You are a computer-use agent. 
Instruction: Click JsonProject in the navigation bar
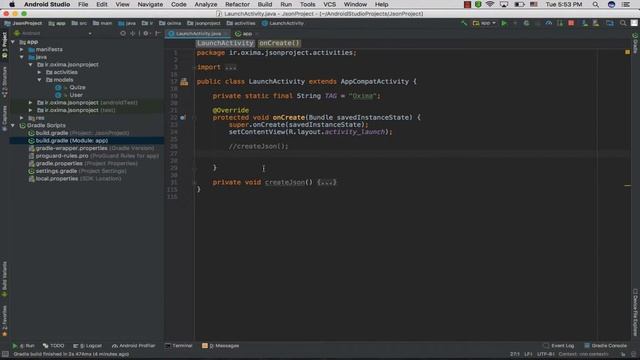click(23, 23)
